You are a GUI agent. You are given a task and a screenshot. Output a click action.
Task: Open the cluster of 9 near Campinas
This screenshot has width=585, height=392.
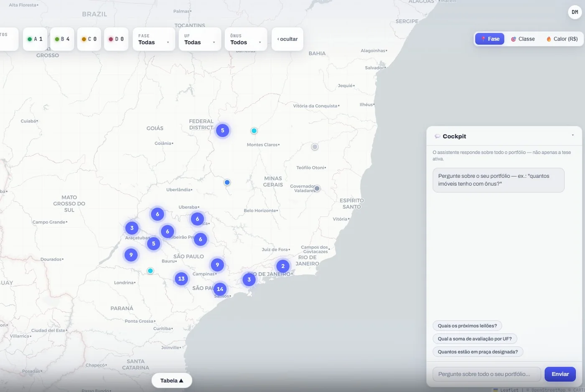(x=217, y=265)
